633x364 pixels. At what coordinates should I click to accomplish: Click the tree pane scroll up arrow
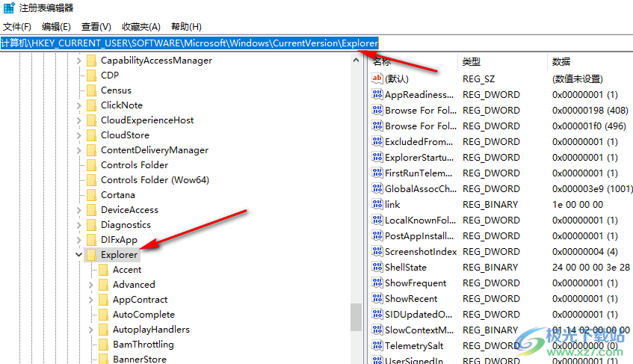pos(356,60)
